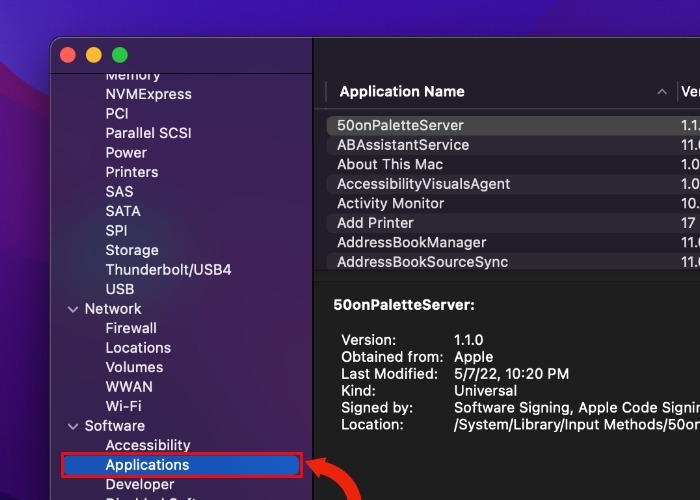Click Last Modified date 5/7/22, 10:20 PM
Screen dimensions: 700x500
pyautogui.click(x=511, y=374)
